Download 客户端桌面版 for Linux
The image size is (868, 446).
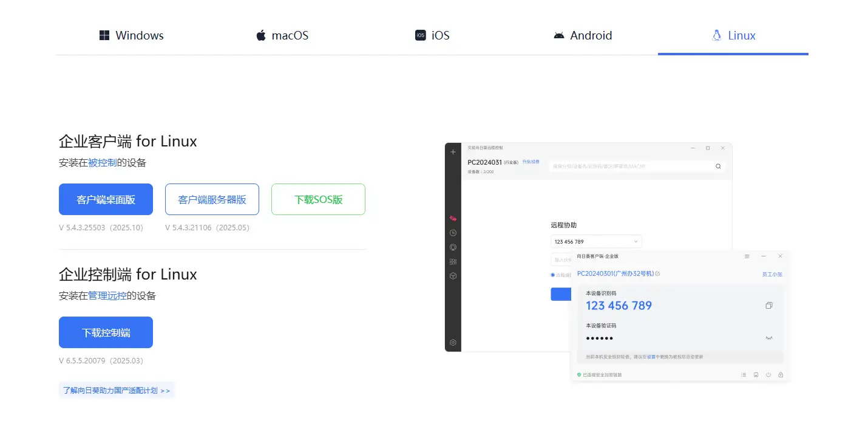(x=106, y=199)
